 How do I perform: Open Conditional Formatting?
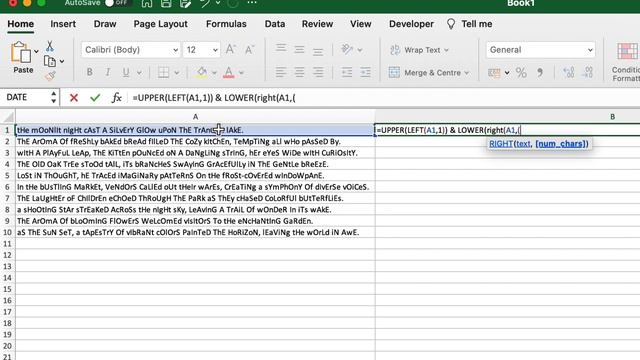pos(627,61)
